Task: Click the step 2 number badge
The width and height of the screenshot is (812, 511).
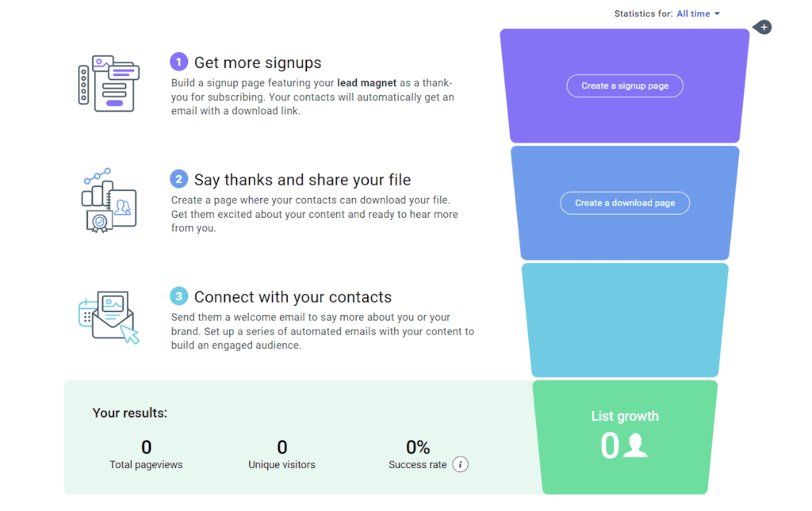Action: [x=179, y=180]
